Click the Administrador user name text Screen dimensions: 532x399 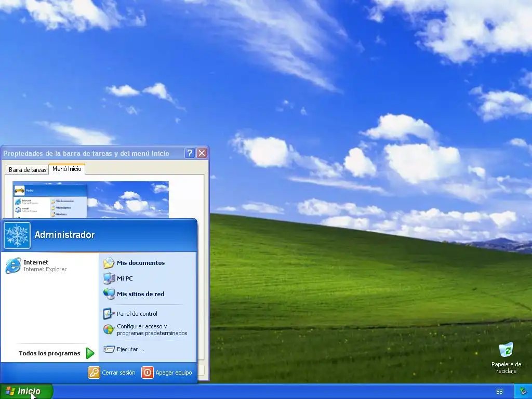(x=64, y=235)
